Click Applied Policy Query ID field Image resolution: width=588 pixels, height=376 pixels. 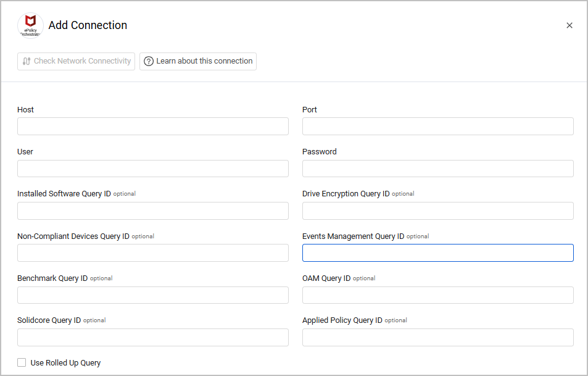click(x=437, y=337)
